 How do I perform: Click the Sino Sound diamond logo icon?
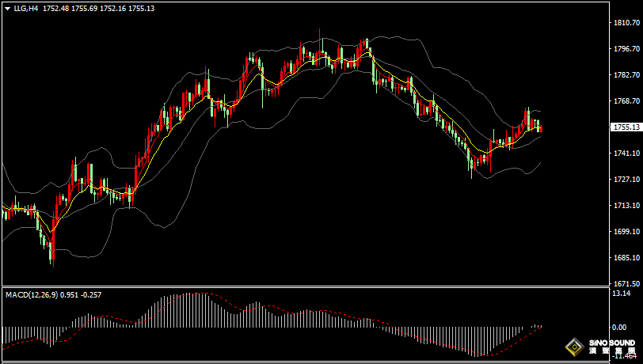[x=574, y=346]
